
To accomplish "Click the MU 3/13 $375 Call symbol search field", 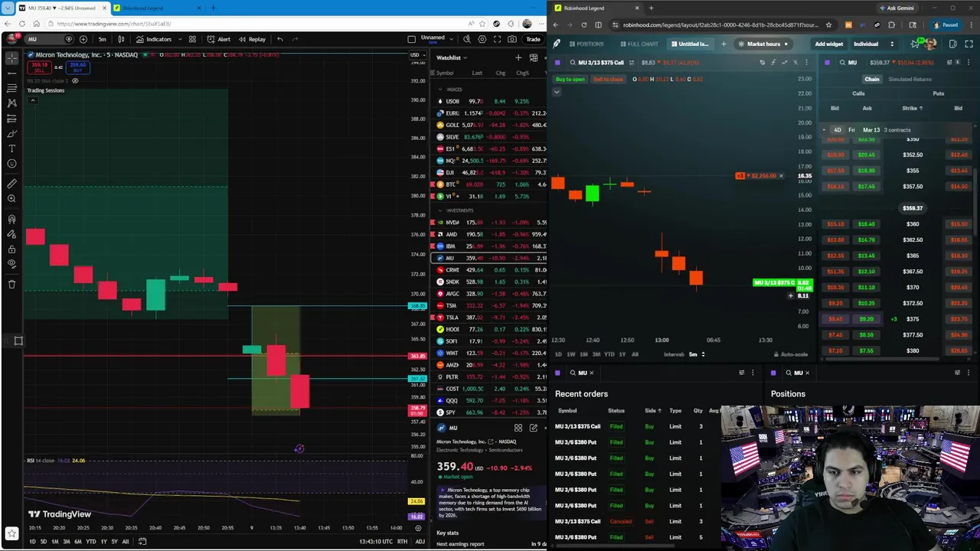I will 601,62.
